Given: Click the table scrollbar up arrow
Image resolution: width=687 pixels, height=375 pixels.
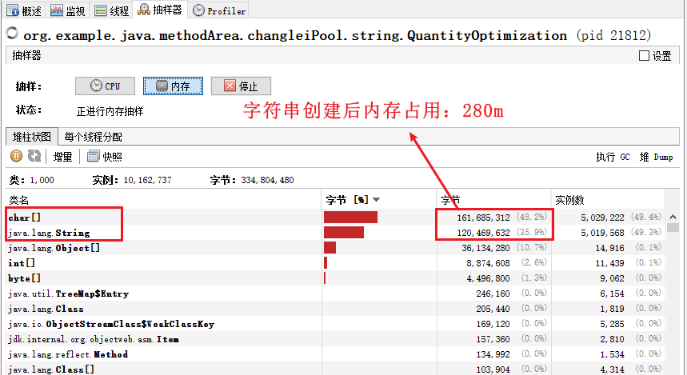Looking at the screenshot, I should click(x=673, y=216).
